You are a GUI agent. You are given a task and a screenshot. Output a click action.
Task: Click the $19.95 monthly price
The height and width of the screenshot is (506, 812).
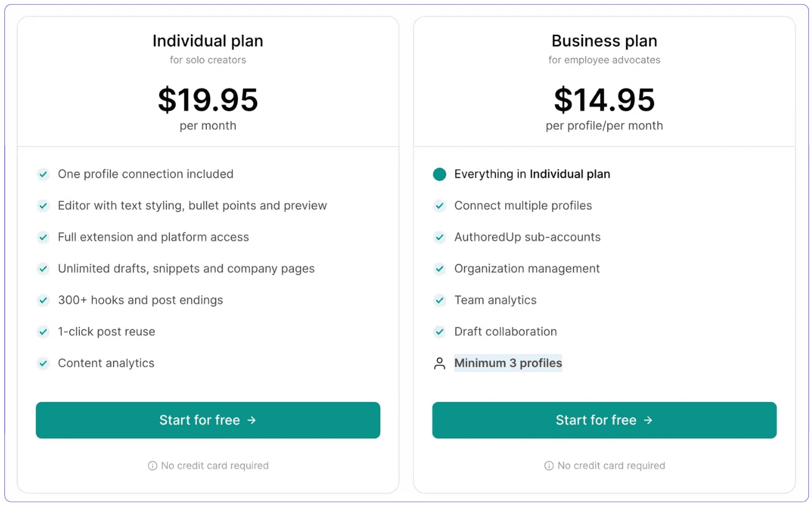point(208,100)
